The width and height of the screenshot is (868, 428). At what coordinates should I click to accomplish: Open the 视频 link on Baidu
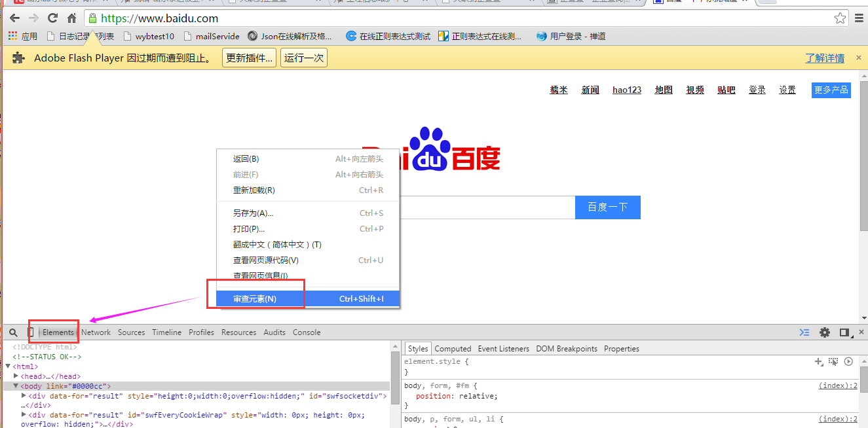[695, 90]
